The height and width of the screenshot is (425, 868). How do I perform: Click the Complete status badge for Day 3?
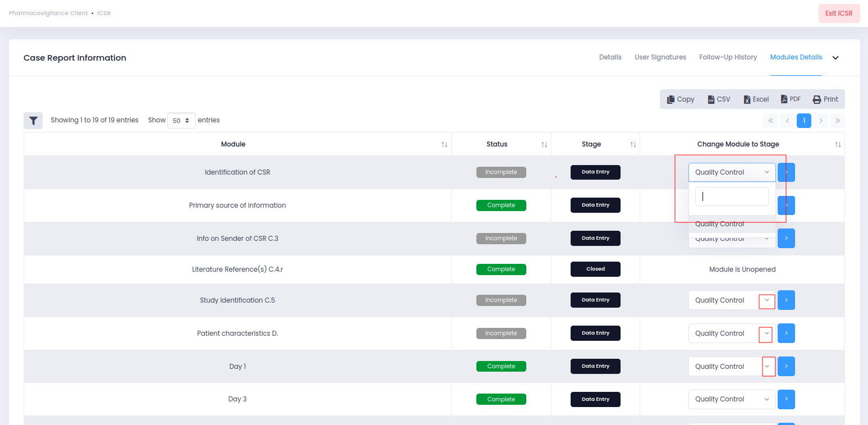501,399
